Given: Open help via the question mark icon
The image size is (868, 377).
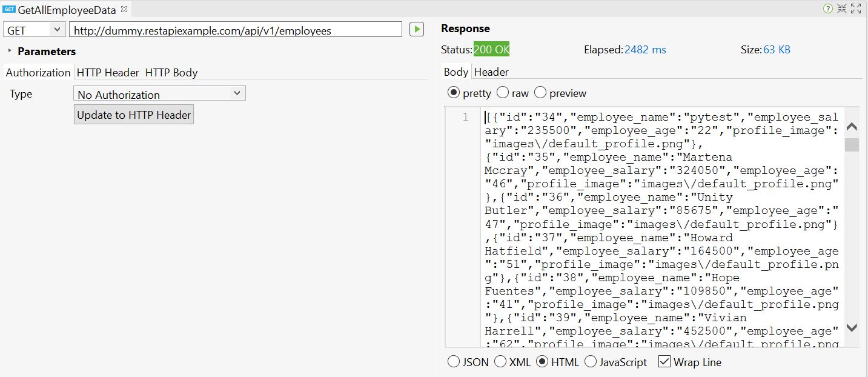Looking at the screenshot, I should 827,8.
